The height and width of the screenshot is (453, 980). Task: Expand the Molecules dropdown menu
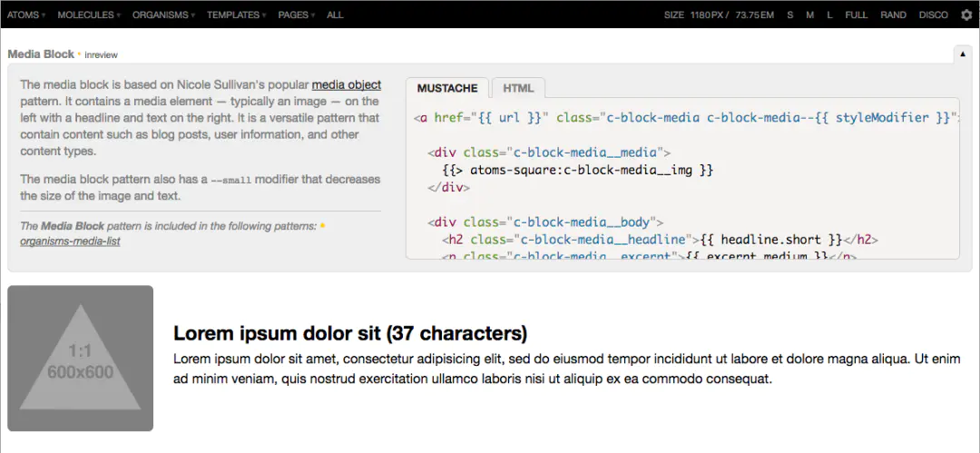coord(89,15)
